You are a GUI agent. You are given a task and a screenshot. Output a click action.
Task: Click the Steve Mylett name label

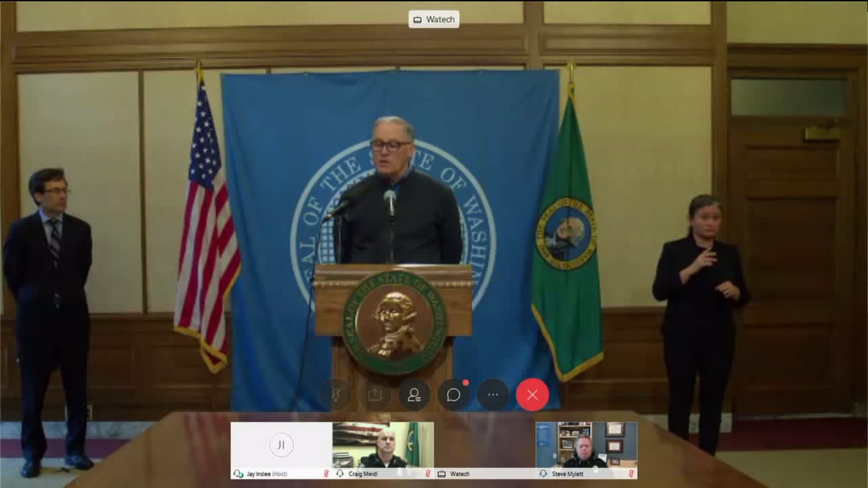point(567,474)
